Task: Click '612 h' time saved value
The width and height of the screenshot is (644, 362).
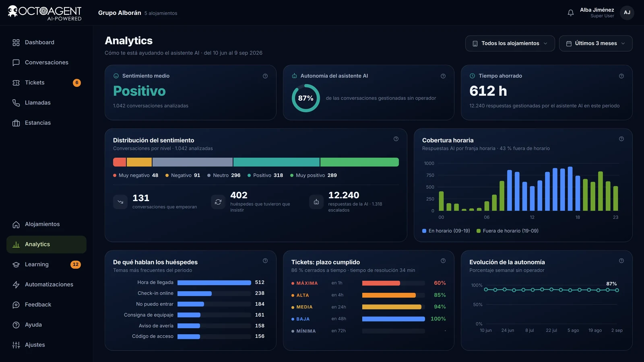Action: point(488,91)
